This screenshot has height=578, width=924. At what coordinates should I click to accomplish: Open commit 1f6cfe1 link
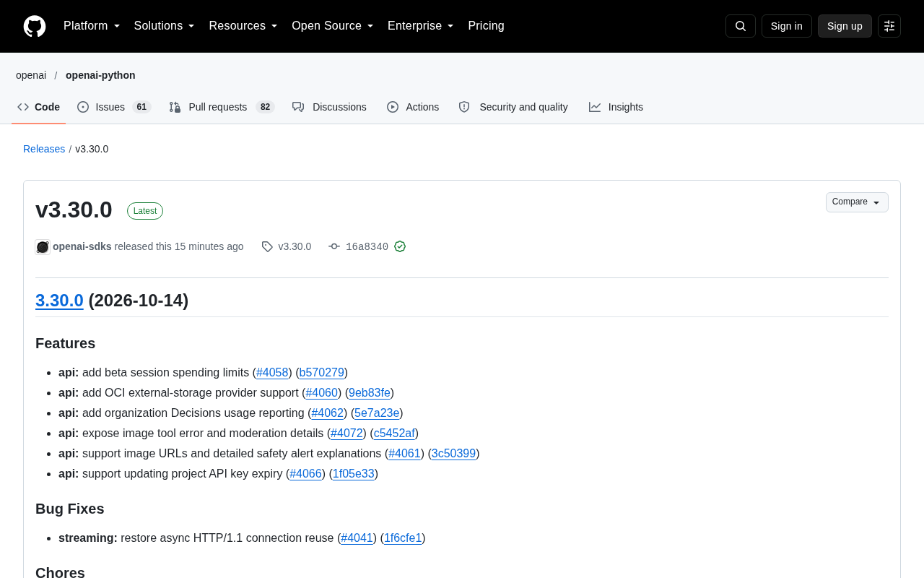(403, 538)
